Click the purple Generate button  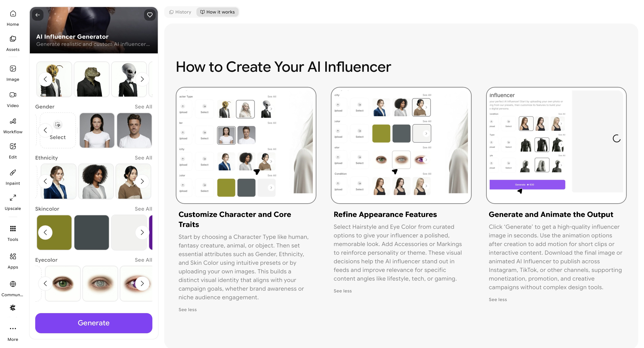94,323
